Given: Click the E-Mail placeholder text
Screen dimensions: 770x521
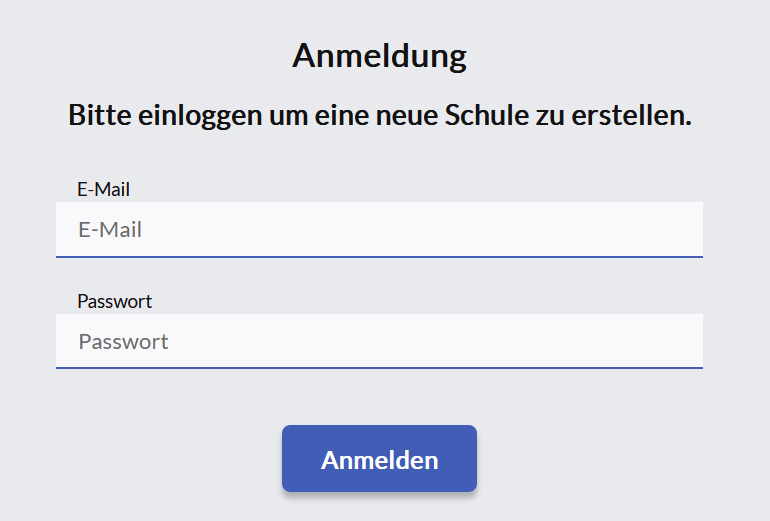Looking at the screenshot, I should (110, 230).
